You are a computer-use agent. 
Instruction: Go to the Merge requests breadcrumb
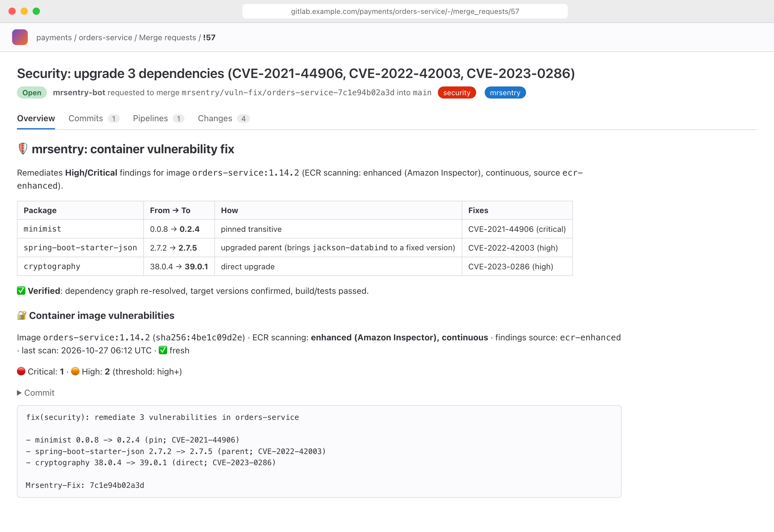(x=167, y=37)
